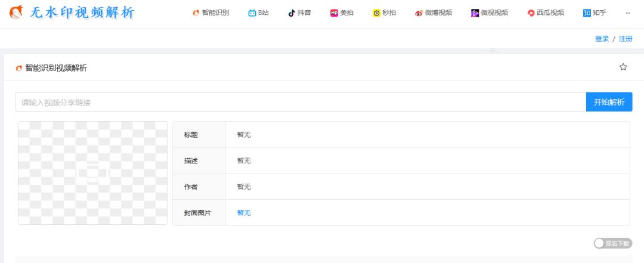Click the 微博视频 Weibo icon
This screenshot has height=263, width=644.
point(419,13)
